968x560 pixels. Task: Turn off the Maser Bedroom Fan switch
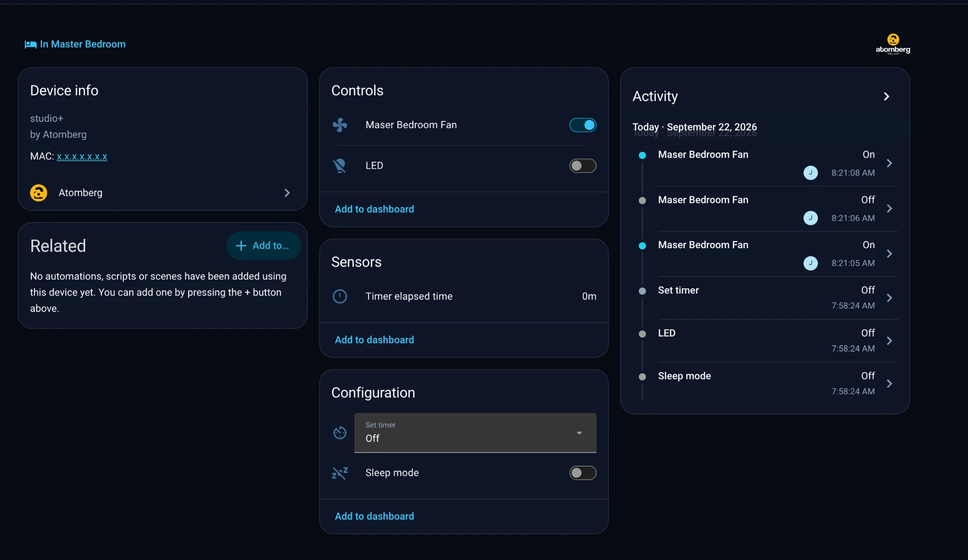583,125
